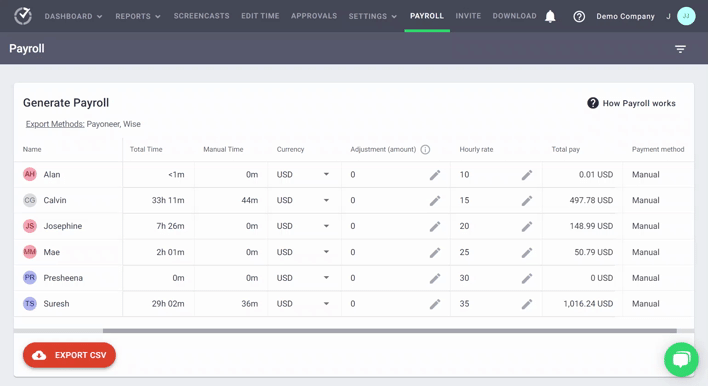Edit Suresh's hourly rate pencil icon
This screenshot has height=386, width=708.
[x=527, y=304]
